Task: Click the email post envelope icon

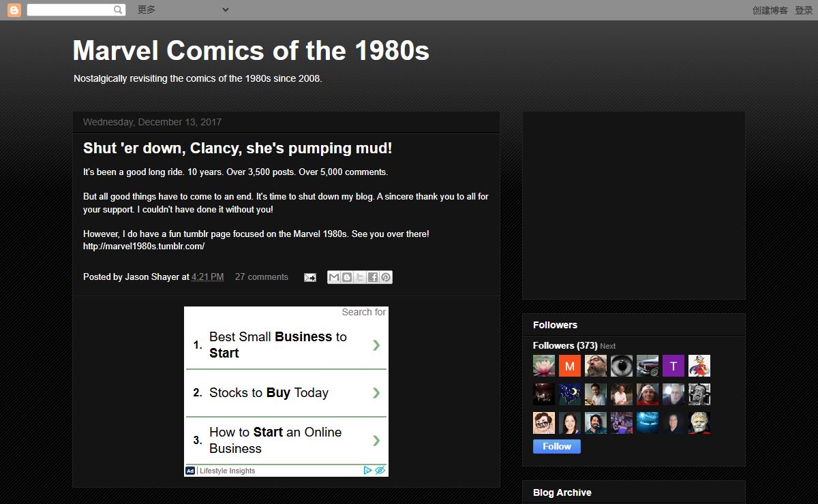Action: point(309,277)
